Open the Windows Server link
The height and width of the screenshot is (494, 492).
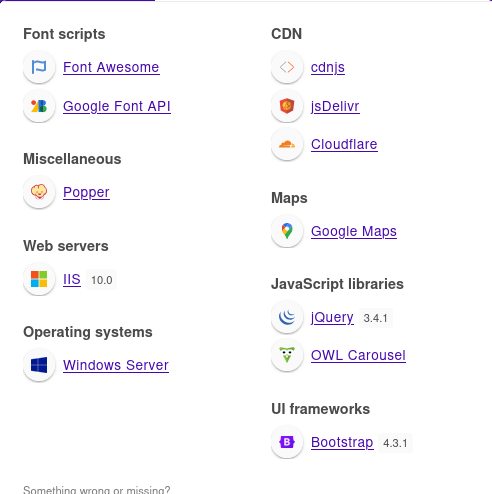pos(116,365)
